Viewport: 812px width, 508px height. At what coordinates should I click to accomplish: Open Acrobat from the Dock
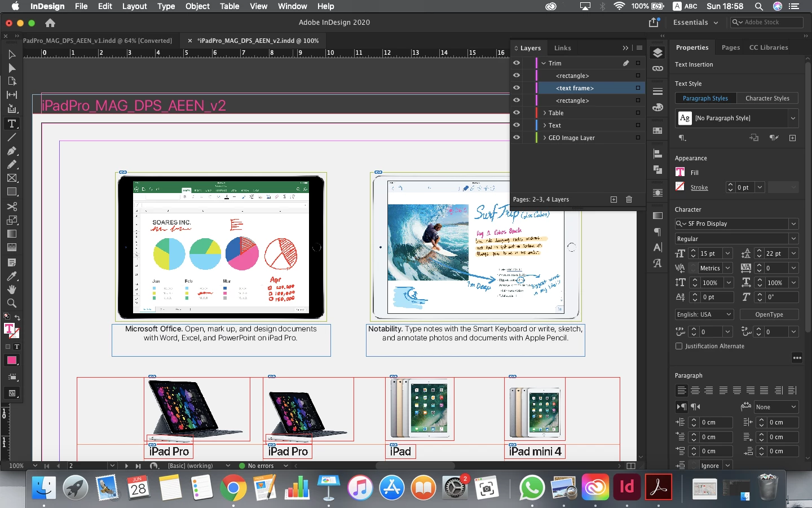pyautogui.click(x=659, y=487)
